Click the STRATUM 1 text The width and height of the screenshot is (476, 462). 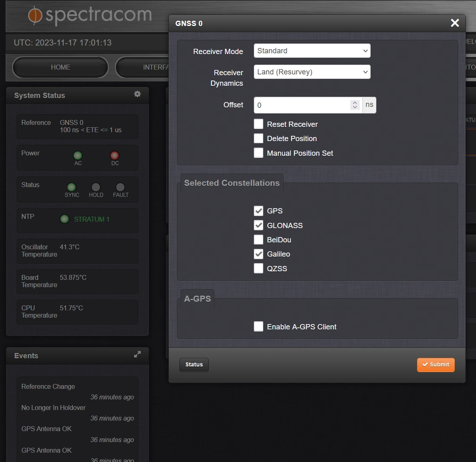92,219
